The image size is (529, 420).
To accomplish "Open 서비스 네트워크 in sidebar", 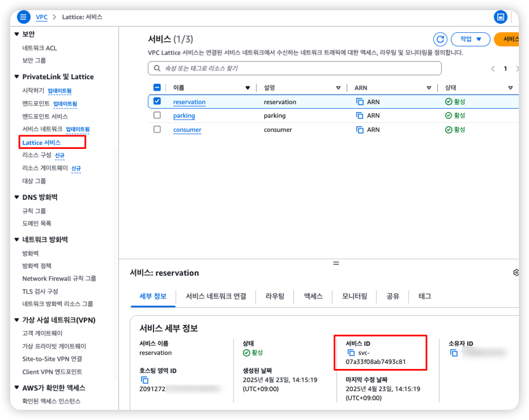I will (42, 129).
